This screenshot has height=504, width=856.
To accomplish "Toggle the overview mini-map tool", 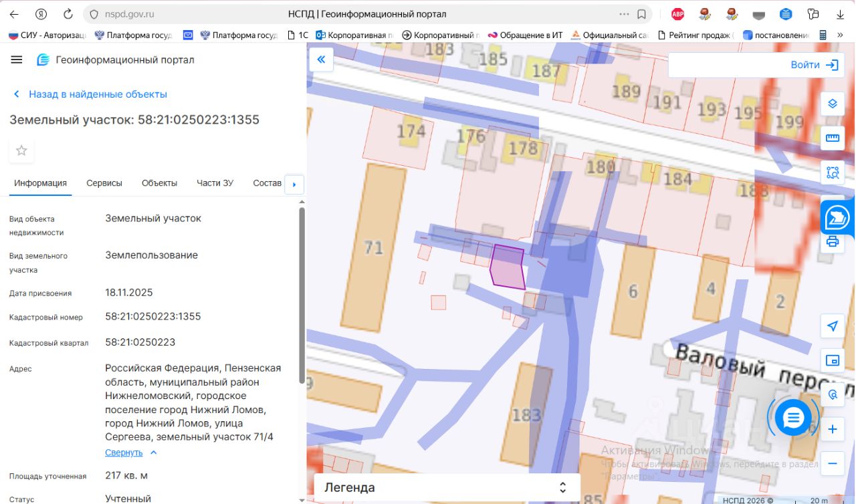I will pos(833,360).
